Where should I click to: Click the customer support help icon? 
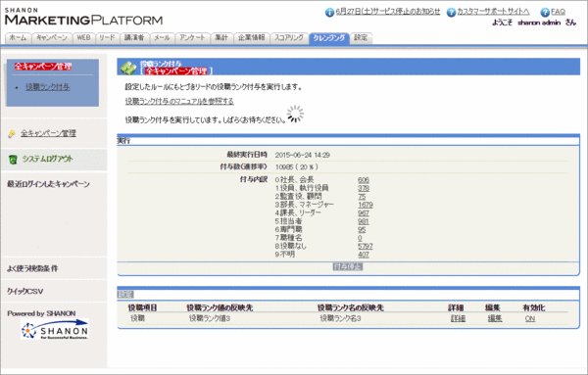(x=451, y=13)
